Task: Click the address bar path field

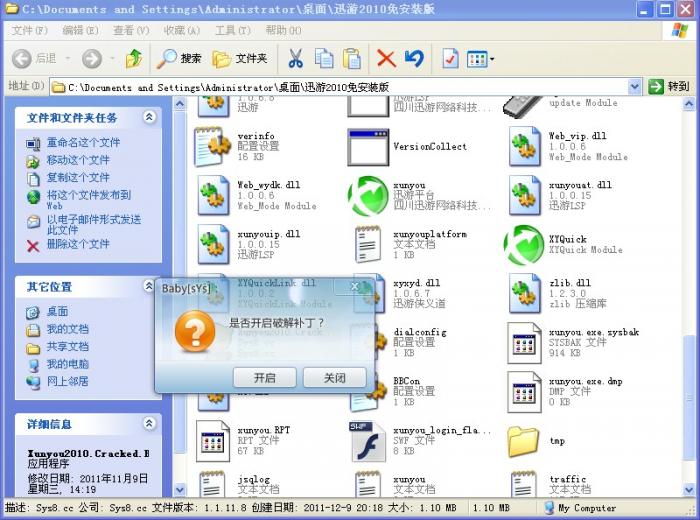Action: pyautogui.click(x=339, y=87)
